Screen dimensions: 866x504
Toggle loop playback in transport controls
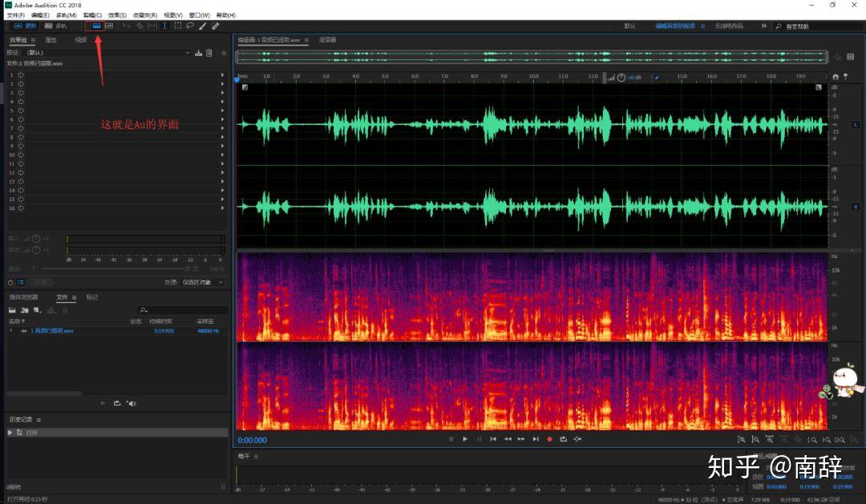[563, 439]
